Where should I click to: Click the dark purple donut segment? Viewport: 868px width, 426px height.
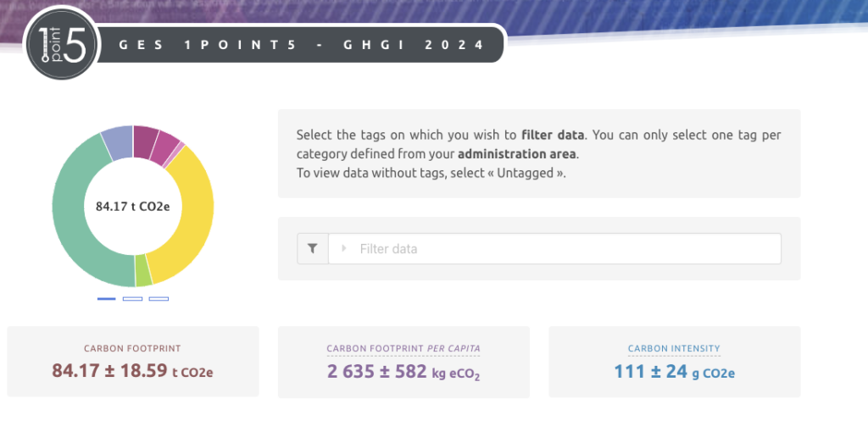click(145, 138)
